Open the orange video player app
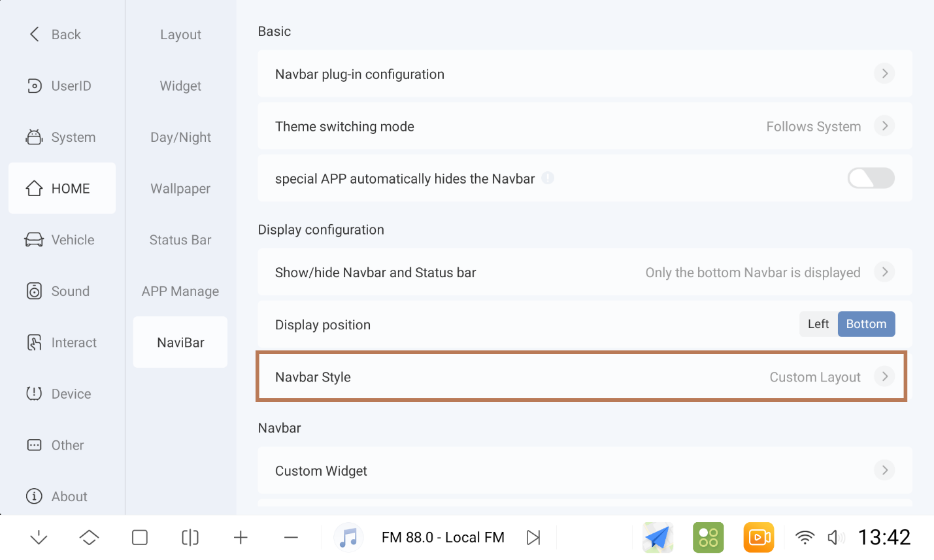The height and width of the screenshot is (560, 934). pos(759,537)
